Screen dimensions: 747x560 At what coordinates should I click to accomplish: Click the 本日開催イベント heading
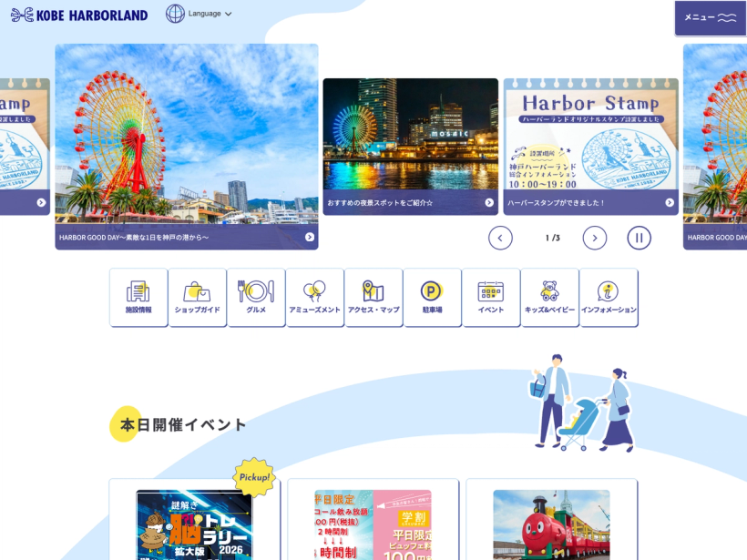point(183,424)
